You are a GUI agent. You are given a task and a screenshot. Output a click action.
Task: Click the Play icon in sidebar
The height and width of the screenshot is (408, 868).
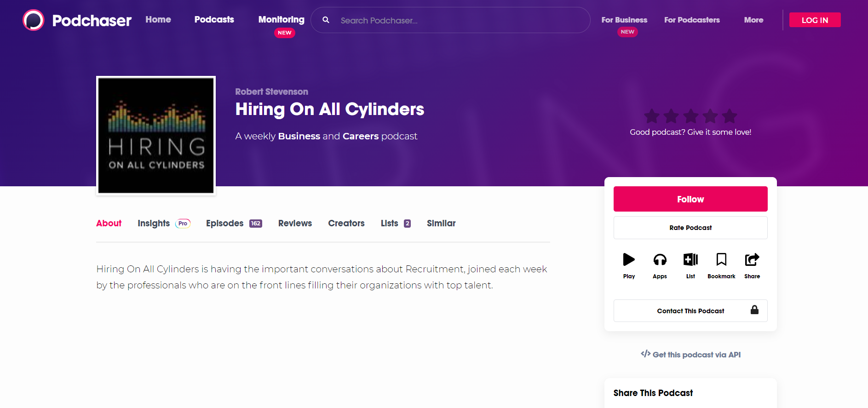pos(629,260)
